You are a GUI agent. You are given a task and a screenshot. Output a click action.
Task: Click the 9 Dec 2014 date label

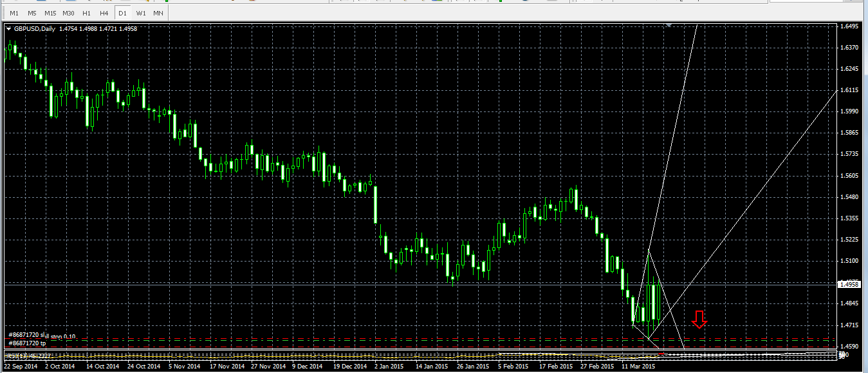(308, 366)
